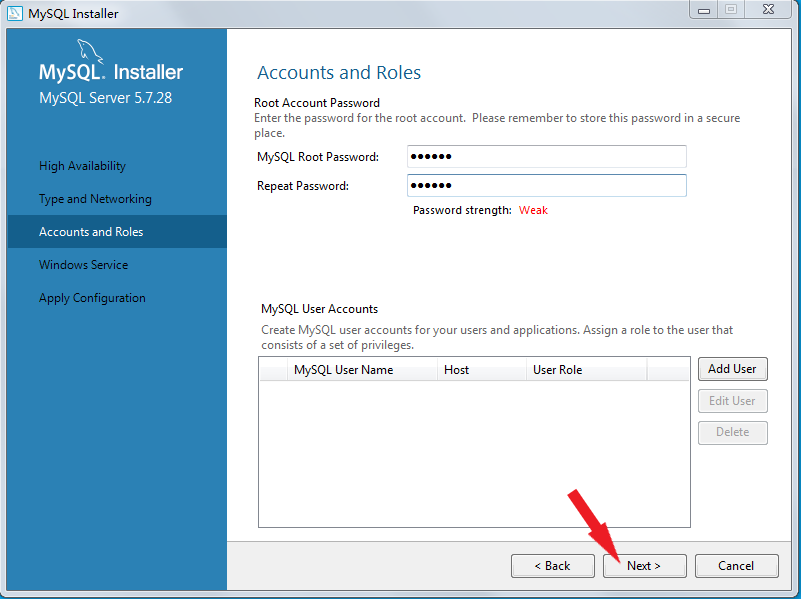
Task: Click the Add User button
Action: tap(733, 369)
